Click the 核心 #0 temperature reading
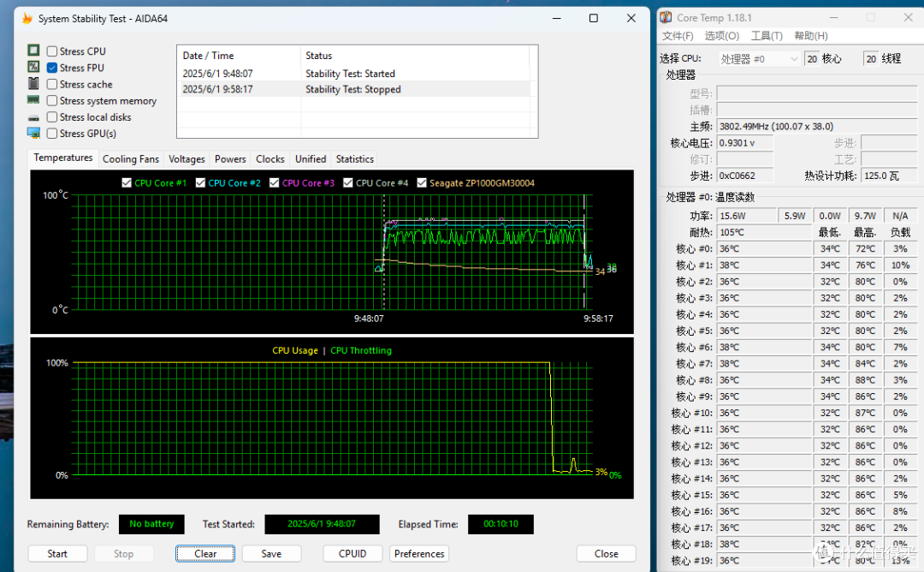The image size is (924, 572). 764,249
